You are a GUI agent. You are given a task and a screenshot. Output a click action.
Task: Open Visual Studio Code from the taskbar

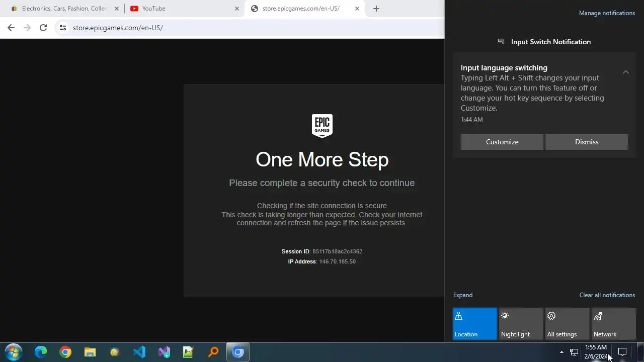pyautogui.click(x=139, y=352)
